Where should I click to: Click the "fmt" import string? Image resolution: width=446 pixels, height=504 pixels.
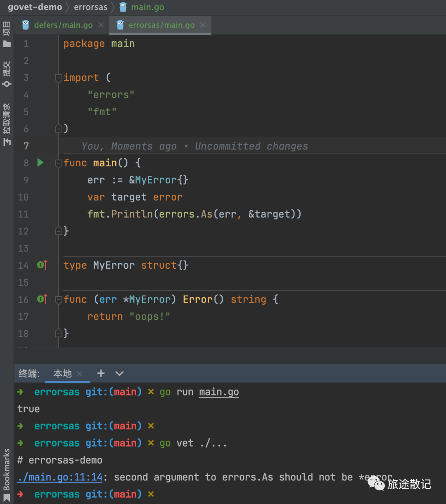click(102, 111)
